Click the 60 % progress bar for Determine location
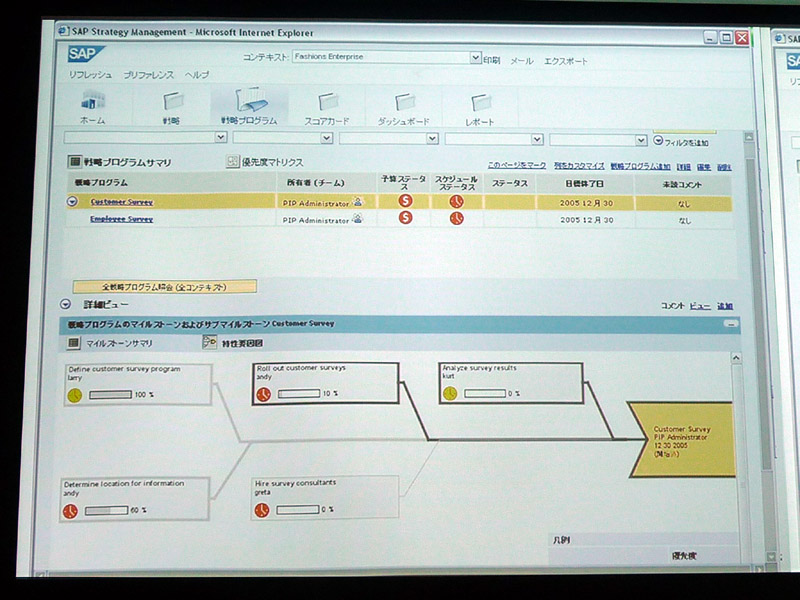Viewport: 800px width, 600px height. [106, 511]
